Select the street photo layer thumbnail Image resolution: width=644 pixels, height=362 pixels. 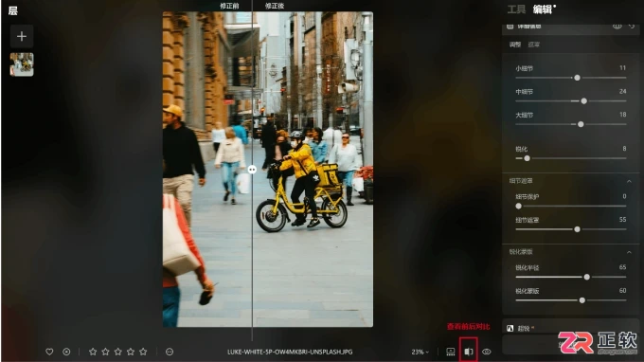tap(22, 64)
